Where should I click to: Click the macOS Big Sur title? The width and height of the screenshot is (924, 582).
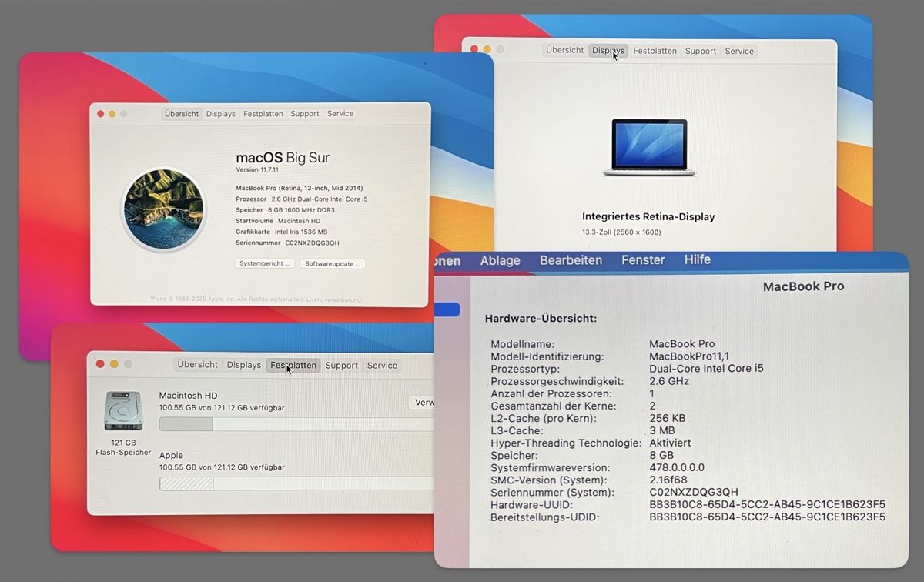pos(283,158)
